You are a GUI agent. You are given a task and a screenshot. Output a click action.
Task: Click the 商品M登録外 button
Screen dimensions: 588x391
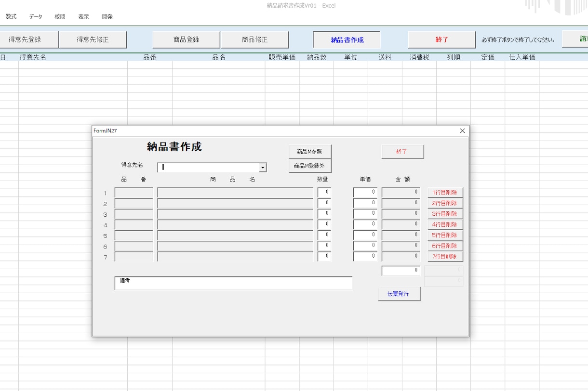coord(310,166)
